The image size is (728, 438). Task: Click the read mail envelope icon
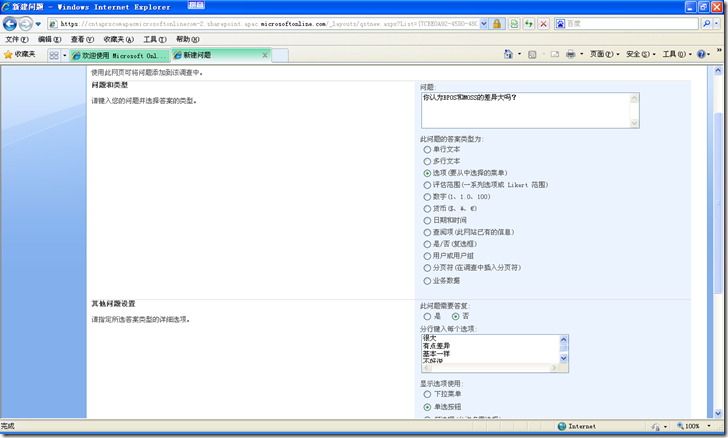point(555,54)
